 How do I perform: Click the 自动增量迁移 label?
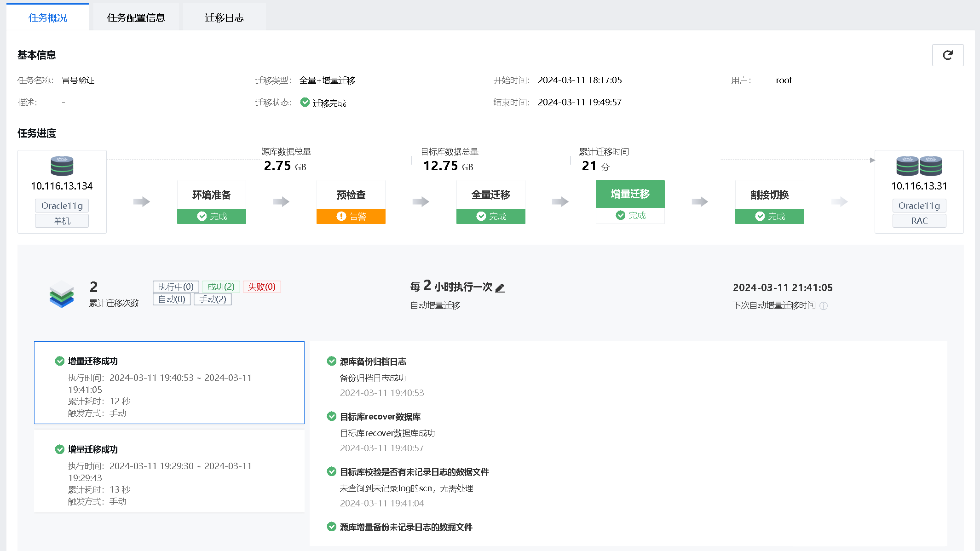pyautogui.click(x=435, y=305)
